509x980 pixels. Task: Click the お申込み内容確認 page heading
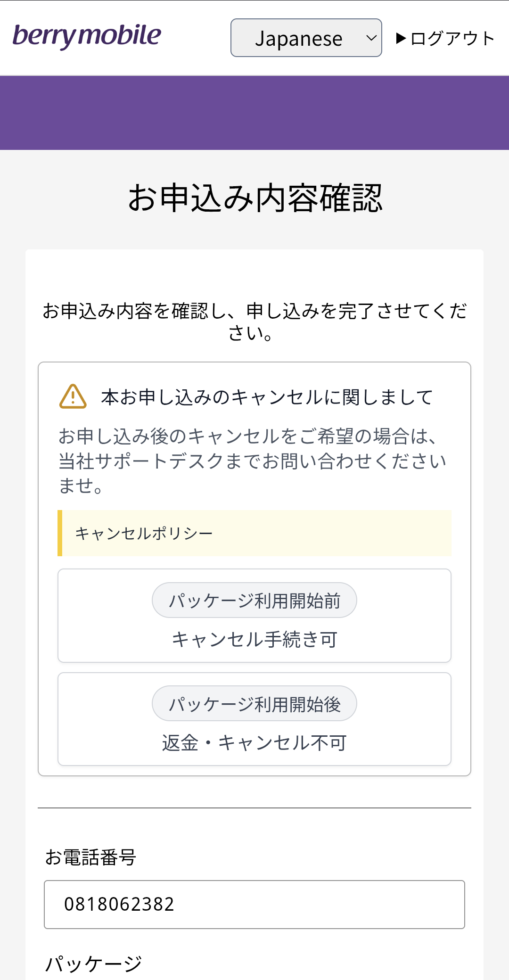coord(254,198)
